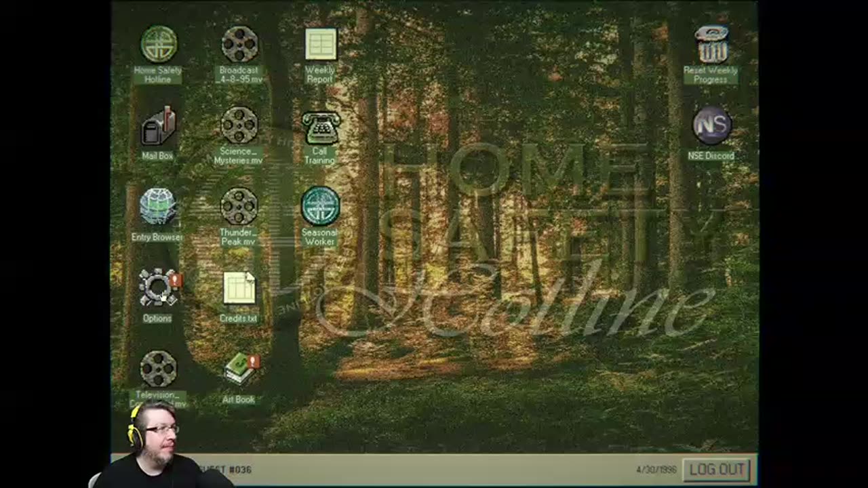
Task: Open Thunder Peak.mv film reel
Action: coord(239,206)
